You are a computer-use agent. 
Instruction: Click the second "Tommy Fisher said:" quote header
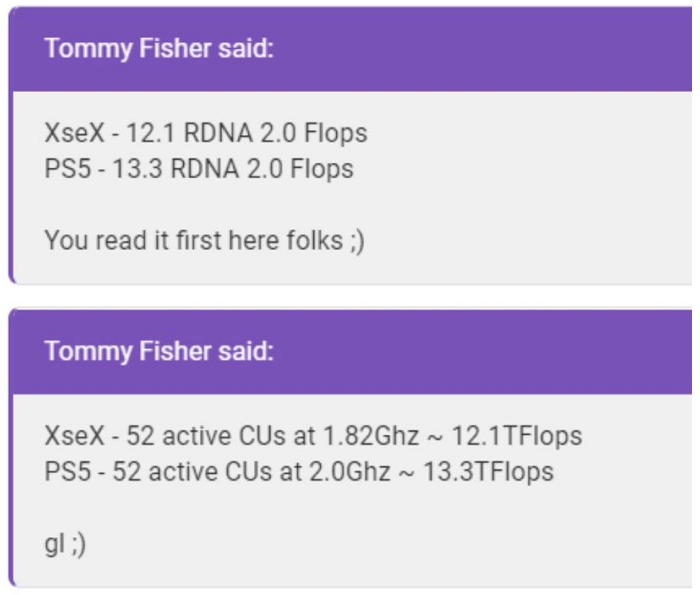[x=159, y=352]
